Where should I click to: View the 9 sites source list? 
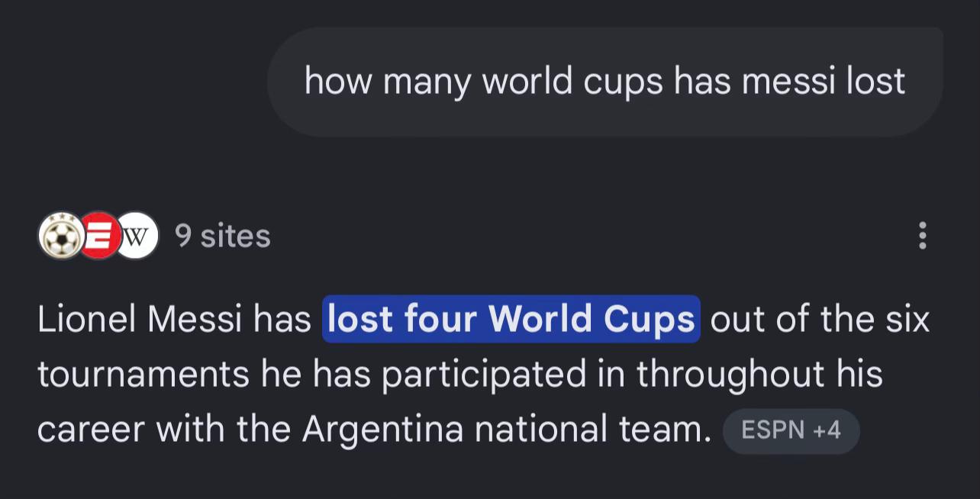pos(223,237)
